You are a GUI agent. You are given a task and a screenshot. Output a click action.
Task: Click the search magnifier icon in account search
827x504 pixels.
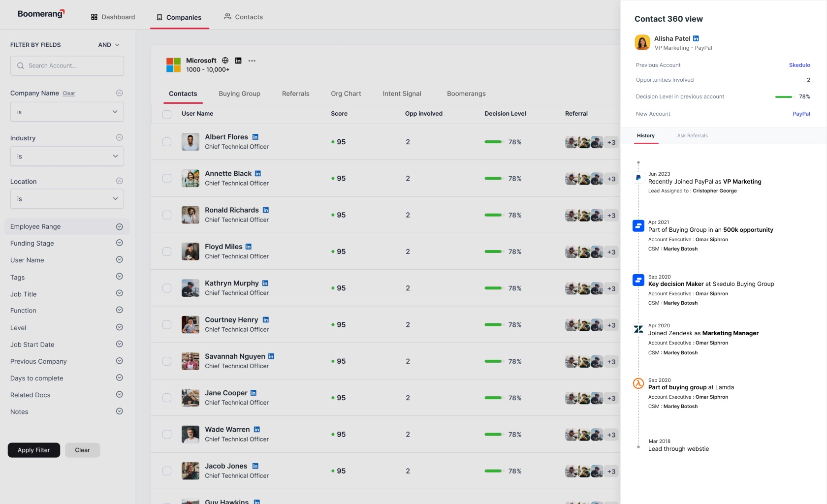pyautogui.click(x=21, y=65)
